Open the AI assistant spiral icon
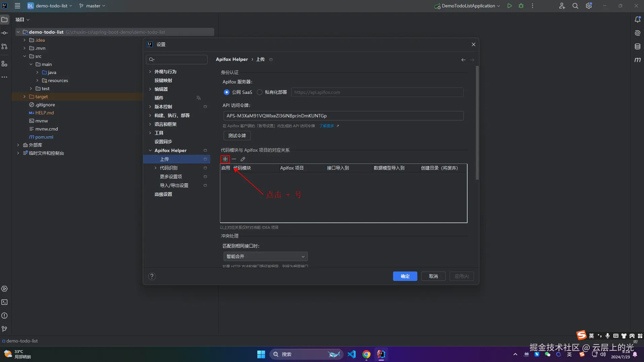This screenshot has width=644, height=362. click(638, 33)
